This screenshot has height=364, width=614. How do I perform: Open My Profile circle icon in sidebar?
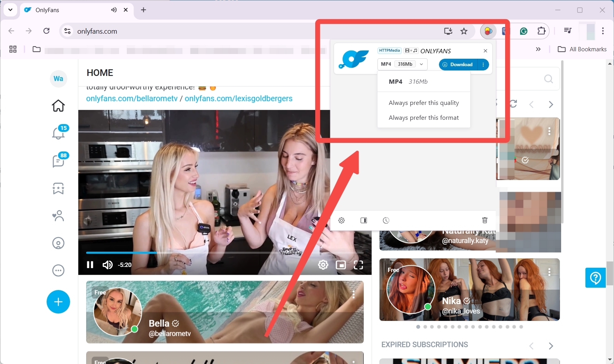pyautogui.click(x=58, y=243)
